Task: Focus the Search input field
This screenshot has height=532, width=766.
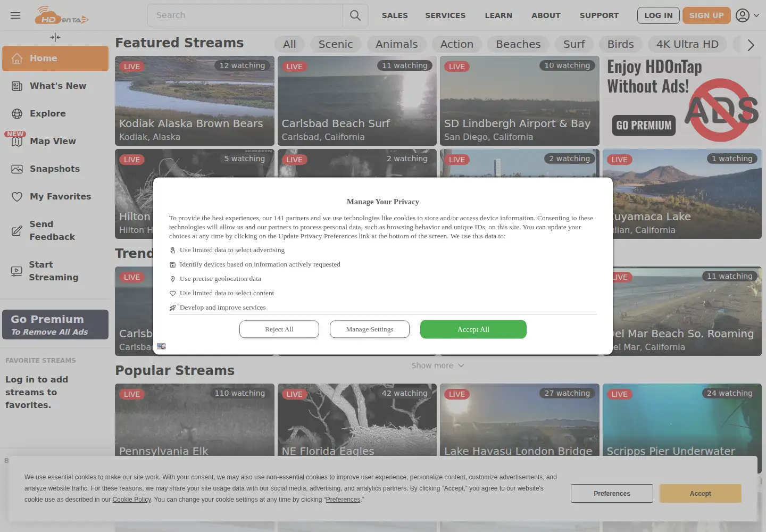Action: click(245, 15)
